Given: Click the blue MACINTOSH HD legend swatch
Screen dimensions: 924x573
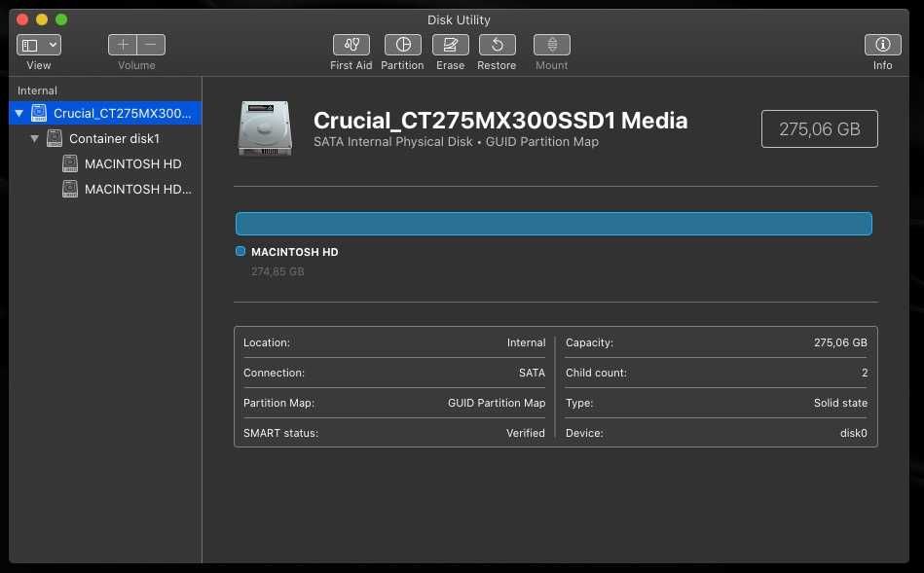Looking at the screenshot, I should coord(240,251).
